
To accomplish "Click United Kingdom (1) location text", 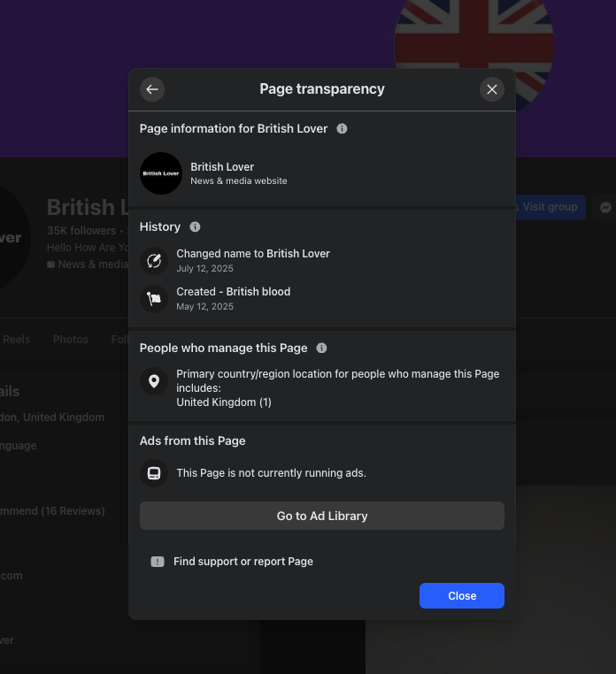I will coord(224,402).
